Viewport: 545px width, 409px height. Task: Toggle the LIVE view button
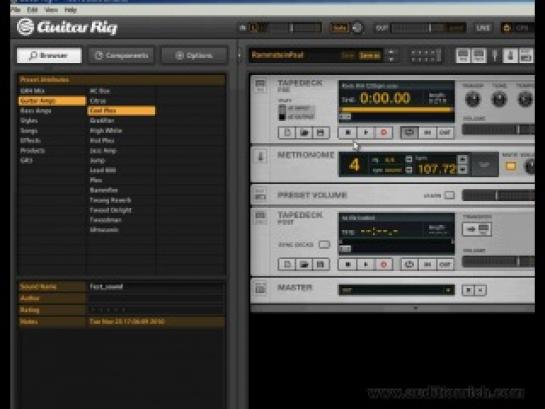tap(483, 28)
